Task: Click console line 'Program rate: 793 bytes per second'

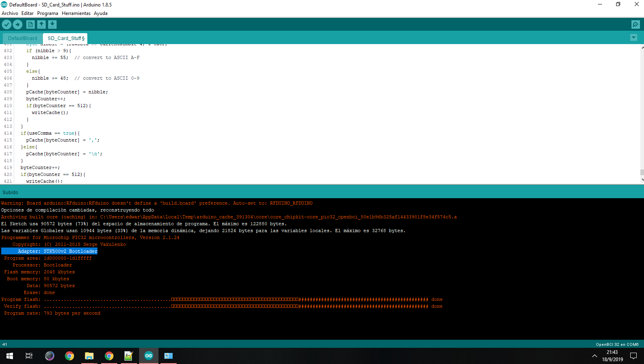Action: click(x=52, y=313)
